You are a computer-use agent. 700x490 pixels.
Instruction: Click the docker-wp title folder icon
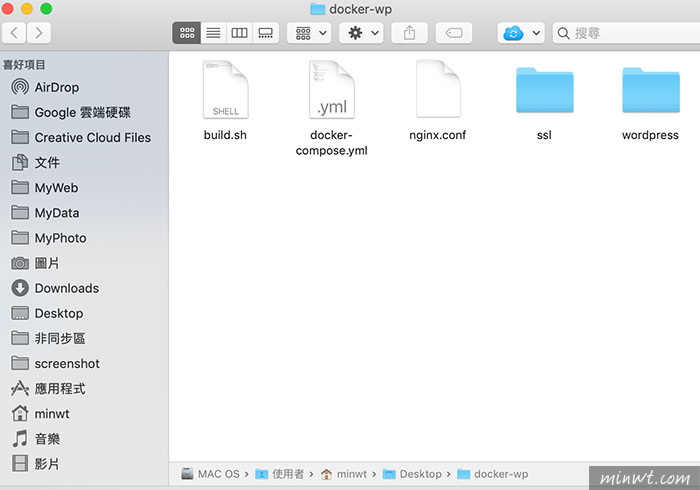pyautogui.click(x=317, y=9)
